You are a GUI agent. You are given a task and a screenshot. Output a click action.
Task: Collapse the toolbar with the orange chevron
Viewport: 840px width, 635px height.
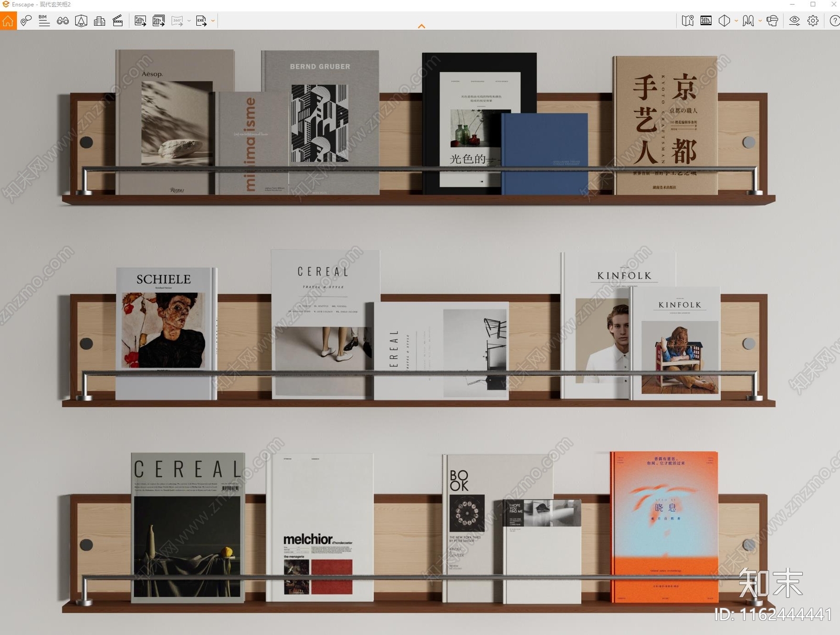click(422, 26)
